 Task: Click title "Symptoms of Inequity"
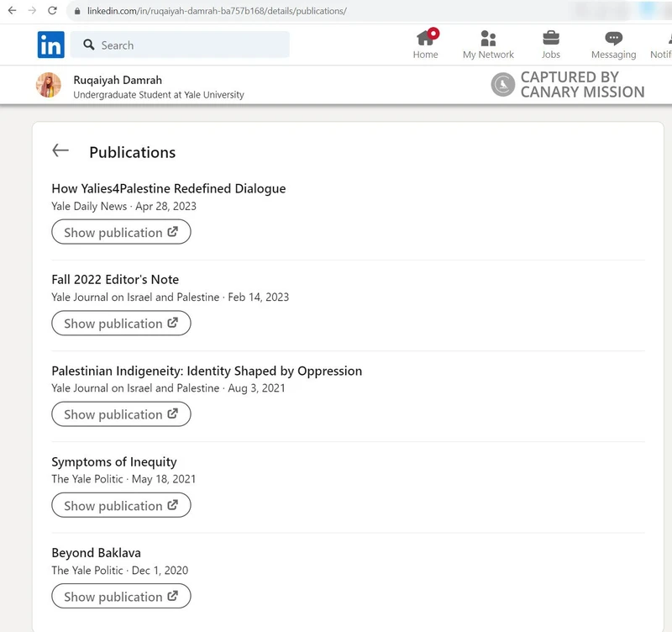pyautogui.click(x=114, y=461)
